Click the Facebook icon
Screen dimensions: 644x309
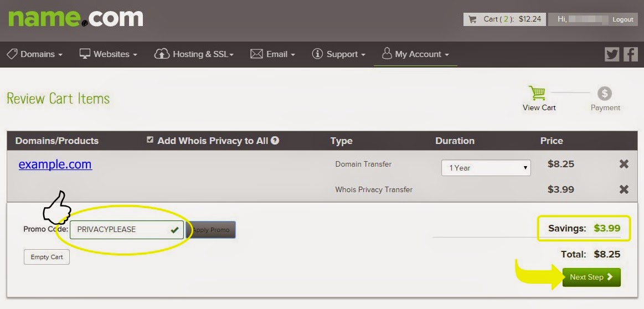630,54
